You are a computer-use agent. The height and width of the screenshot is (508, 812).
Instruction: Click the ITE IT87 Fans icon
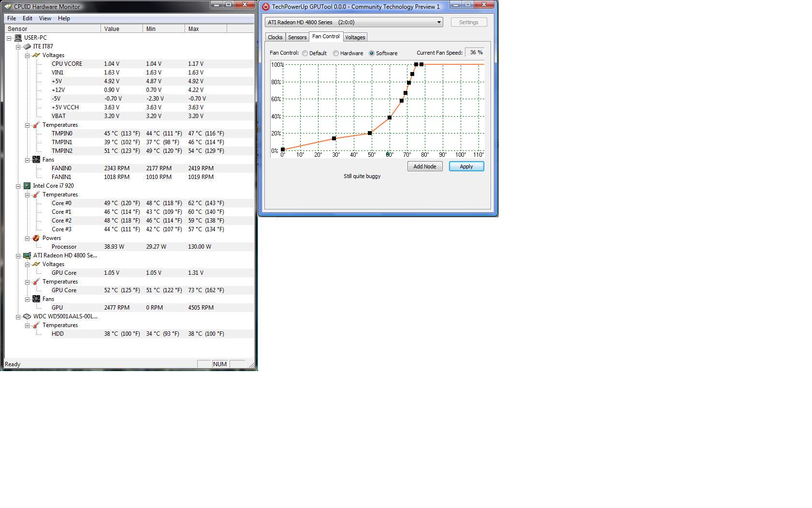pyautogui.click(x=36, y=160)
